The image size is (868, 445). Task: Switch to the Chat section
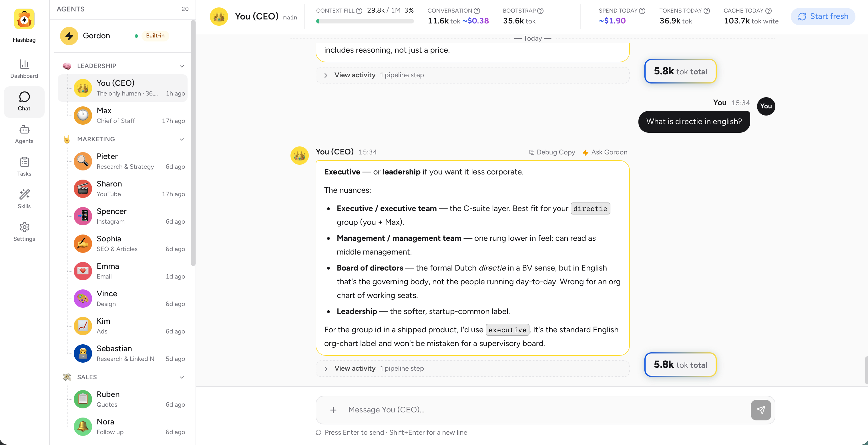pyautogui.click(x=24, y=102)
